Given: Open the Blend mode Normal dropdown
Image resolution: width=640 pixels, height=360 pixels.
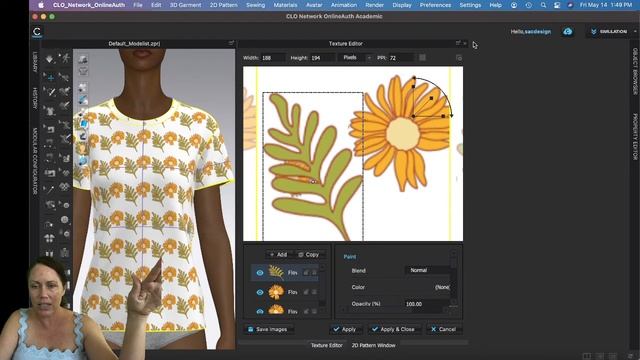Looking at the screenshot, I should coord(427,270).
